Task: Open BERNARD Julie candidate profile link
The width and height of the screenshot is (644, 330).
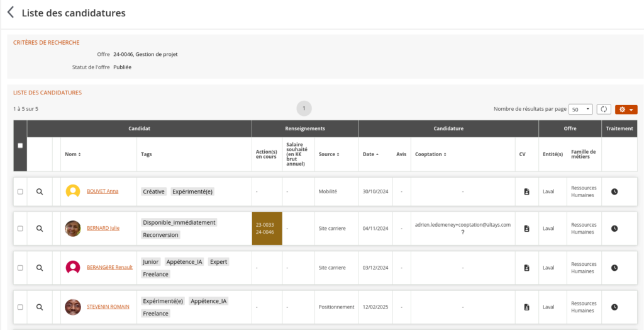Action: click(x=103, y=228)
